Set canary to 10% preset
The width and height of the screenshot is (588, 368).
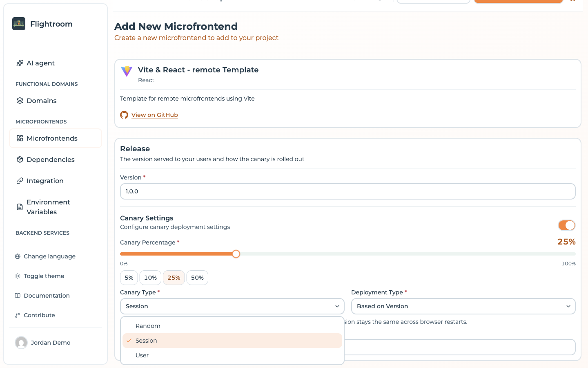pyautogui.click(x=150, y=278)
